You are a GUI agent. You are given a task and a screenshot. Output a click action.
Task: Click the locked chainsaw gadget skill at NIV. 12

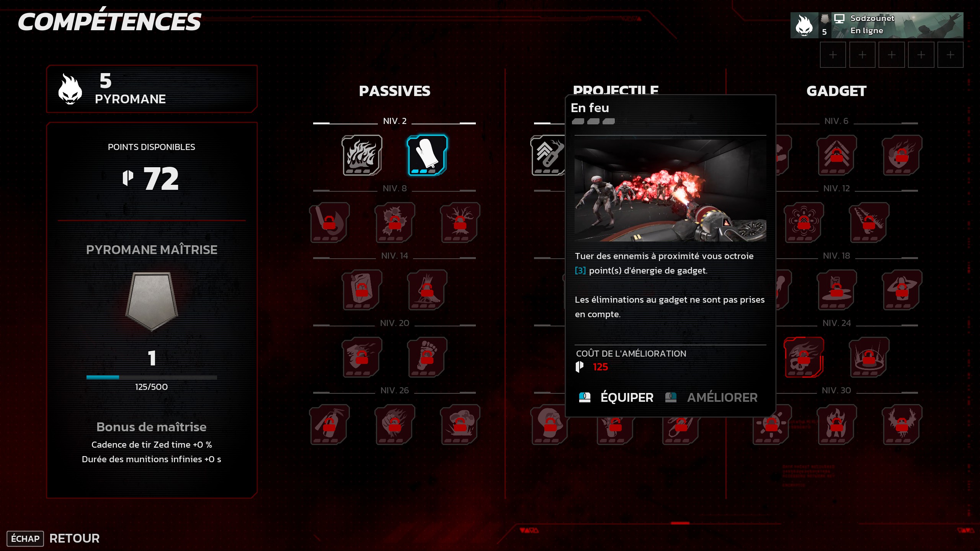[x=869, y=222]
